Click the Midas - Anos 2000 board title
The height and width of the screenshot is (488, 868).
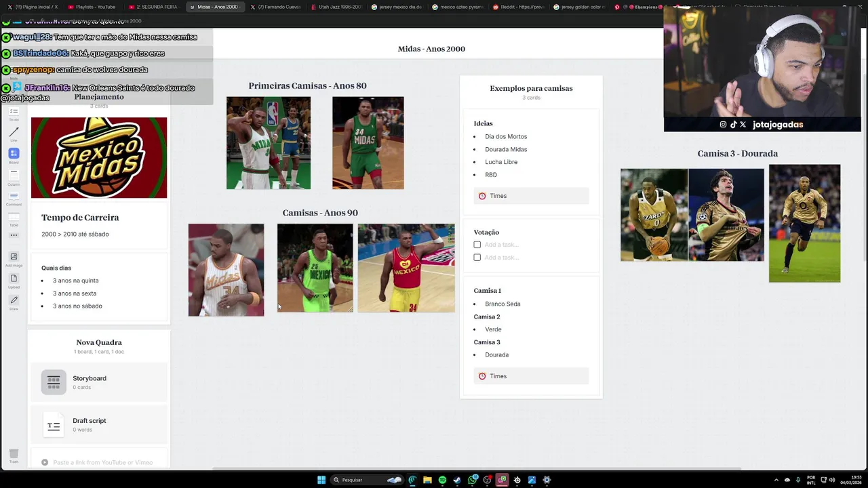click(431, 49)
